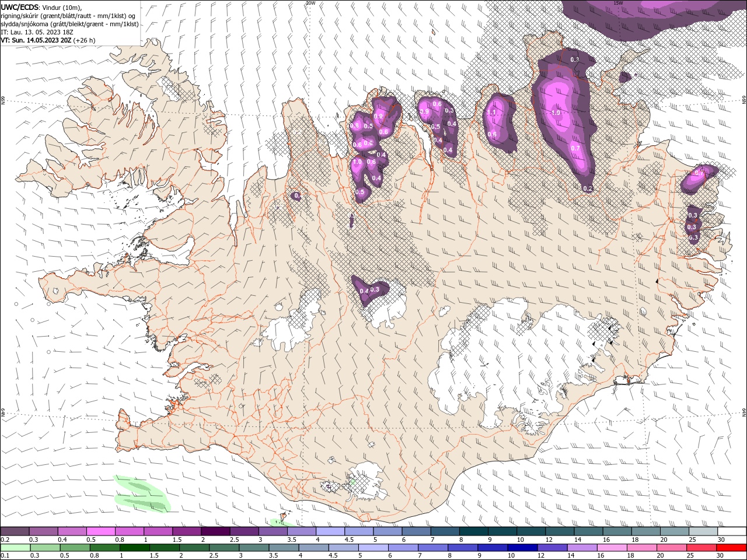
Task: Click the 'UWC/ECDS: Vindur (10m)' title line
Action: point(41,7)
